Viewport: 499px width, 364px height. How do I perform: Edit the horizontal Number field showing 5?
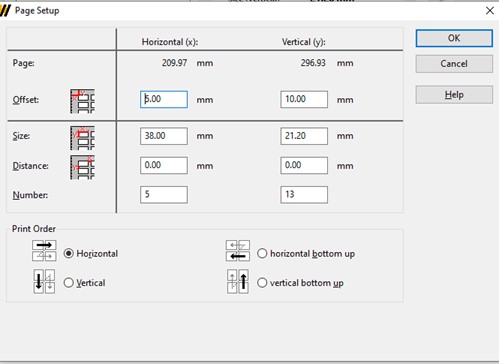click(x=164, y=195)
